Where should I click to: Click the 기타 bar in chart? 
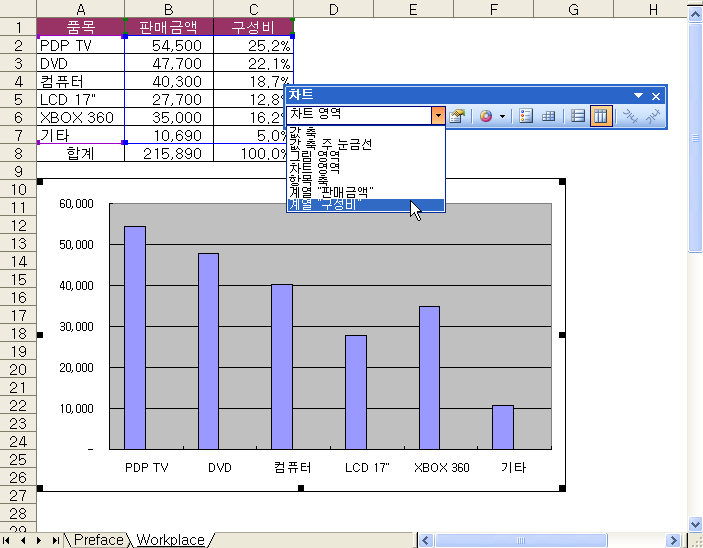coord(503,427)
